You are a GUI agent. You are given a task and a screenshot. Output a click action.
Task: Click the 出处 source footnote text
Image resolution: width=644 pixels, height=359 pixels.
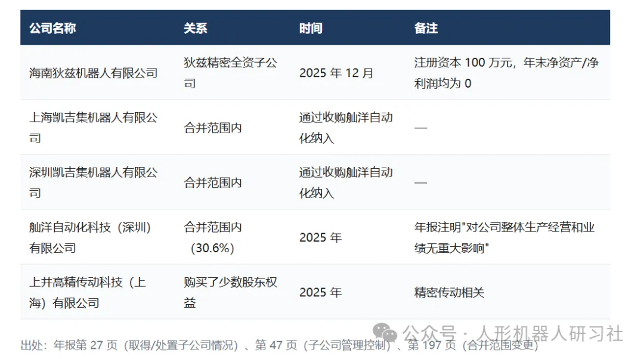pos(279,345)
